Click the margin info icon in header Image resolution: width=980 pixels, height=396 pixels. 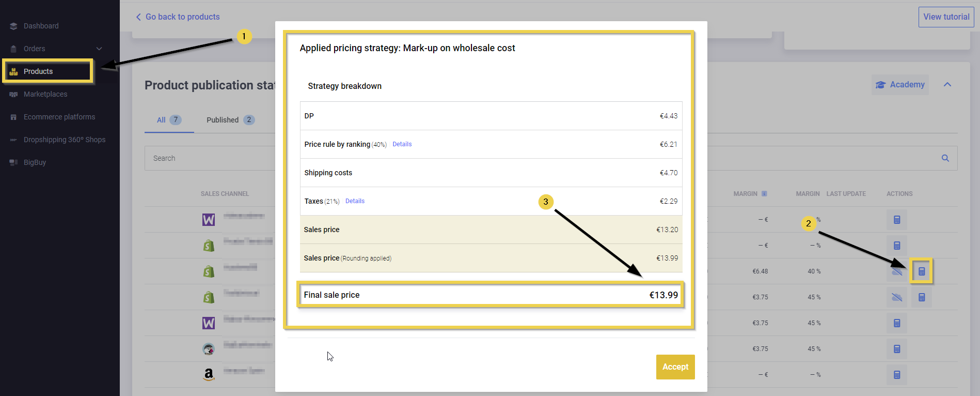pos(764,194)
